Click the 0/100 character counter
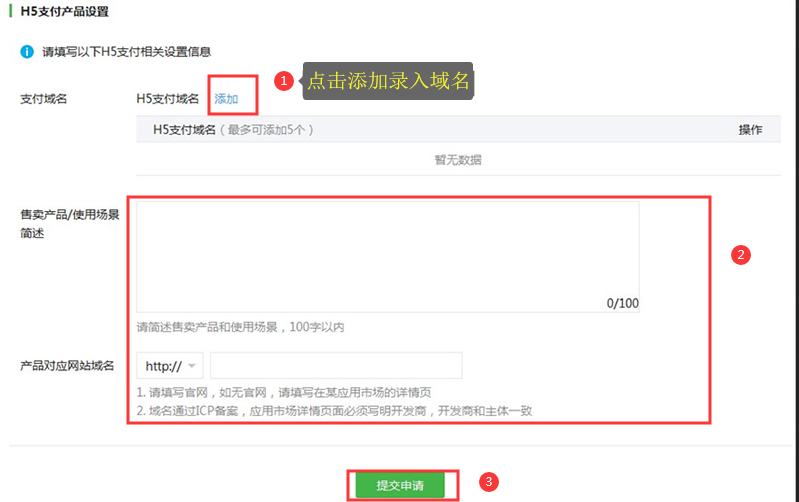The height and width of the screenshot is (502, 799). 622,303
